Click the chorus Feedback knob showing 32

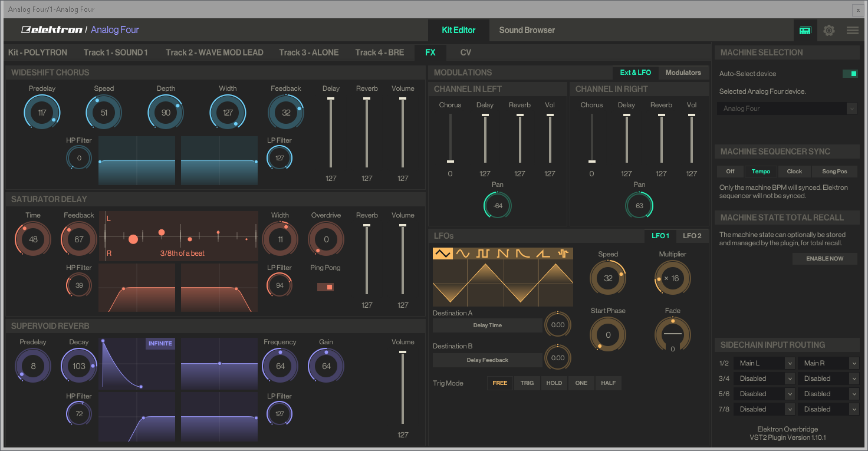pyautogui.click(x=286, y=112)
